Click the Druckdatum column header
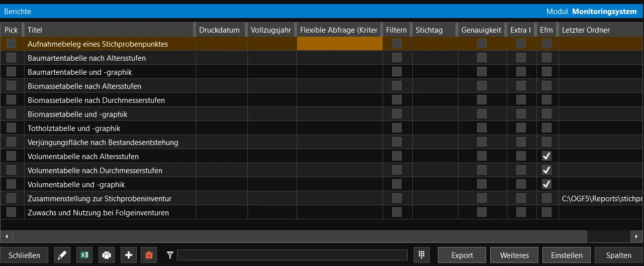The width and height of the screenshot is (644, 266). click(220, 30)
